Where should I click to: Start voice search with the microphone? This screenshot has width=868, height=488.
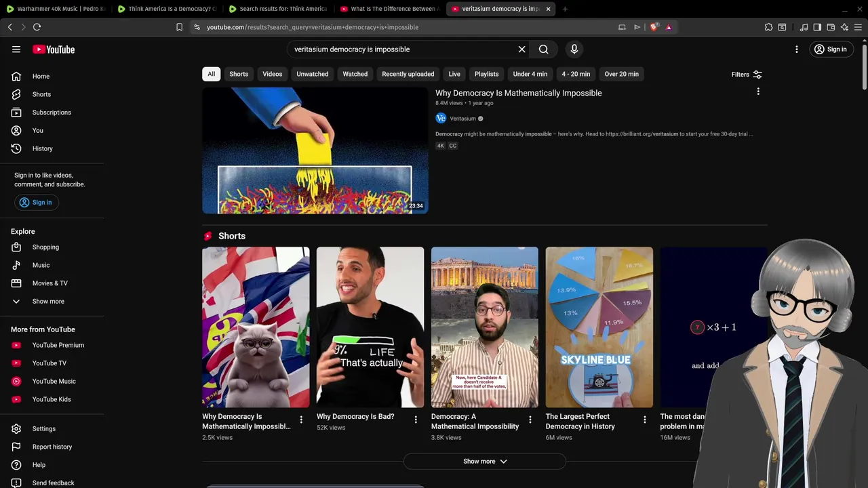(x=574, y=49)
